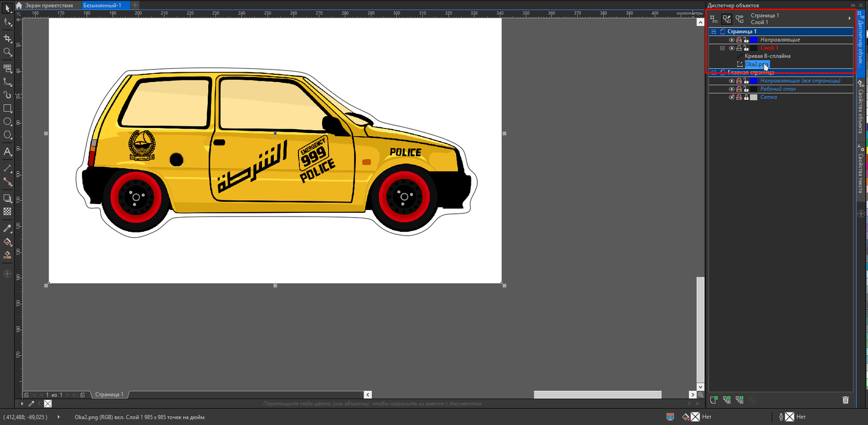Toggle the lock icon for Слой 1

(x=746, y=48)
